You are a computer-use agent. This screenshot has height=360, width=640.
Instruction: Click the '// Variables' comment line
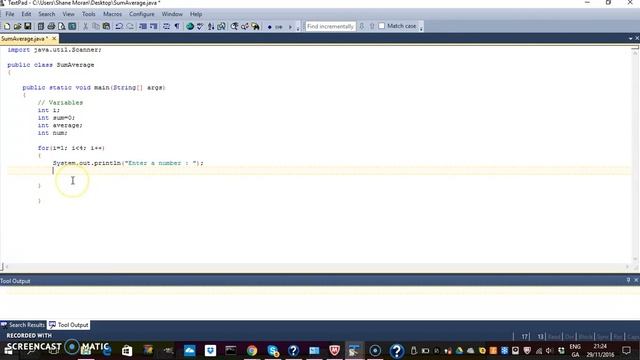point(60,103)
